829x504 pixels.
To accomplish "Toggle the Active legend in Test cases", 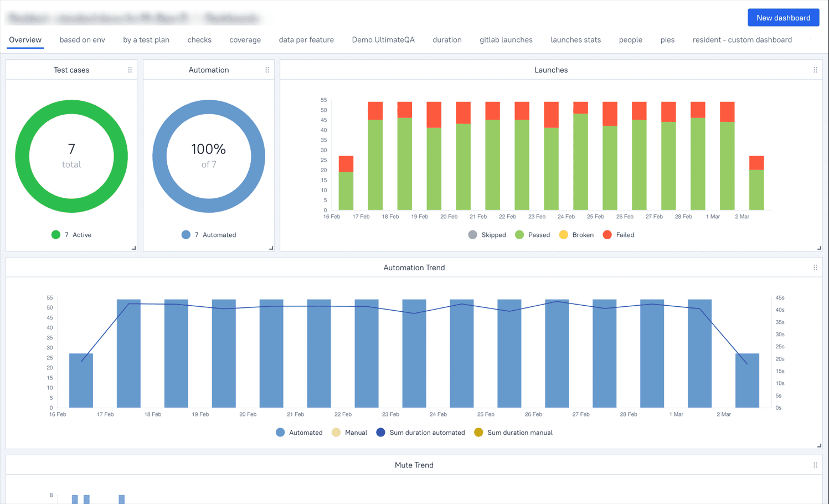I will click(71, 235).
